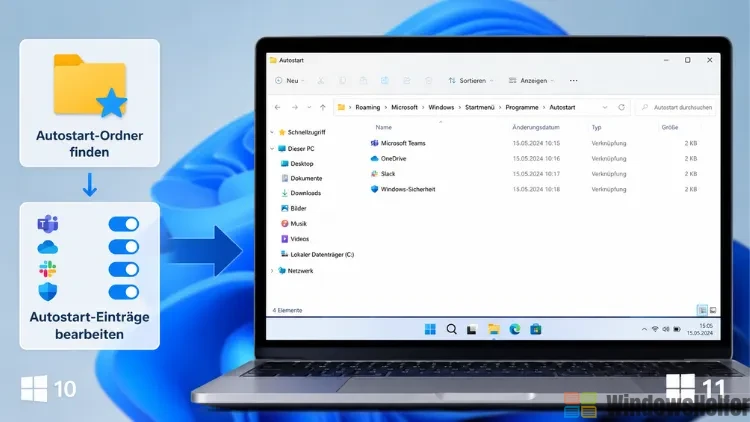750x422 pixels.
Task: Select the Slack shortcut icon
Action: pos(375,174)
